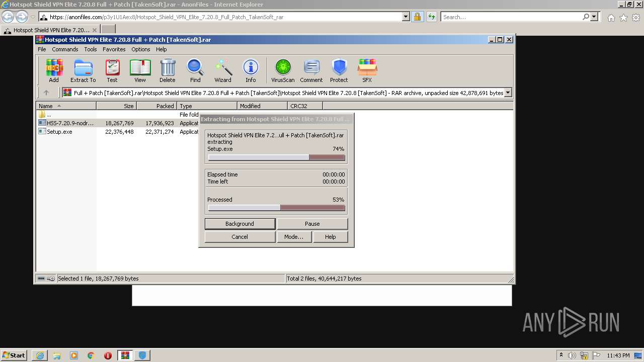Click the View file icon
Viewport: 644px width, 362px height.
click(x=140, y=70)
